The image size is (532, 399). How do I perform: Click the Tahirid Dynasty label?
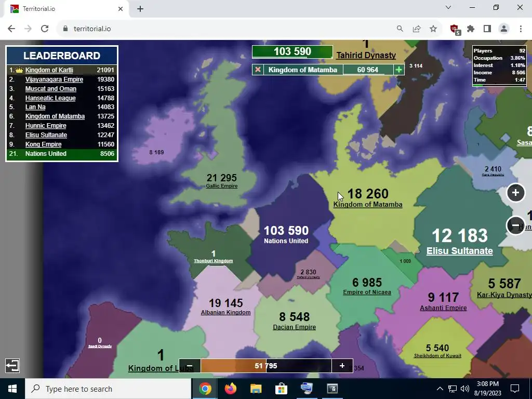366,55
